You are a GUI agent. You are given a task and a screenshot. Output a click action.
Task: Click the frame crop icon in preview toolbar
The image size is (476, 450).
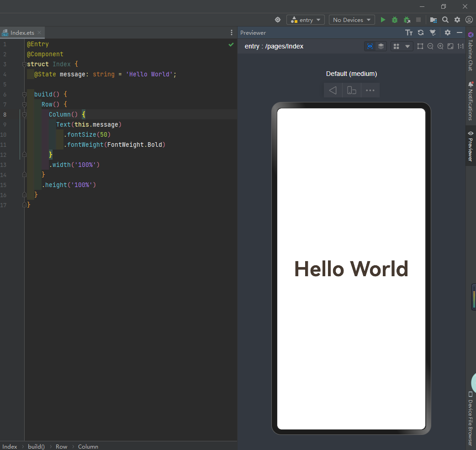(x=420, y=46)
